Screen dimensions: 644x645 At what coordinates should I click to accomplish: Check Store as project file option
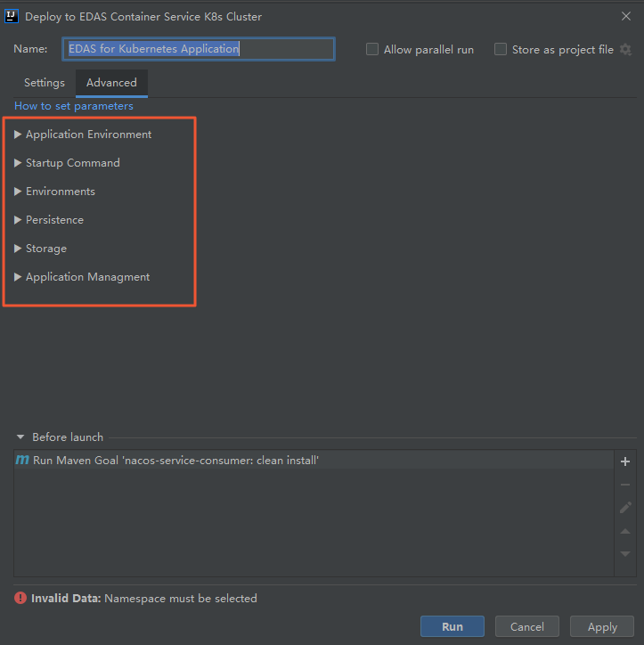pos(501,49)
